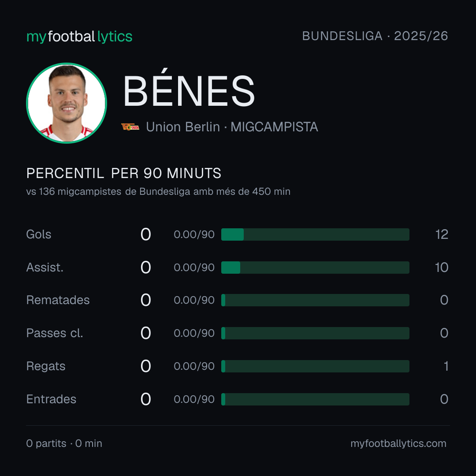Click the Assist. percentile value 10

pos(442,268)
